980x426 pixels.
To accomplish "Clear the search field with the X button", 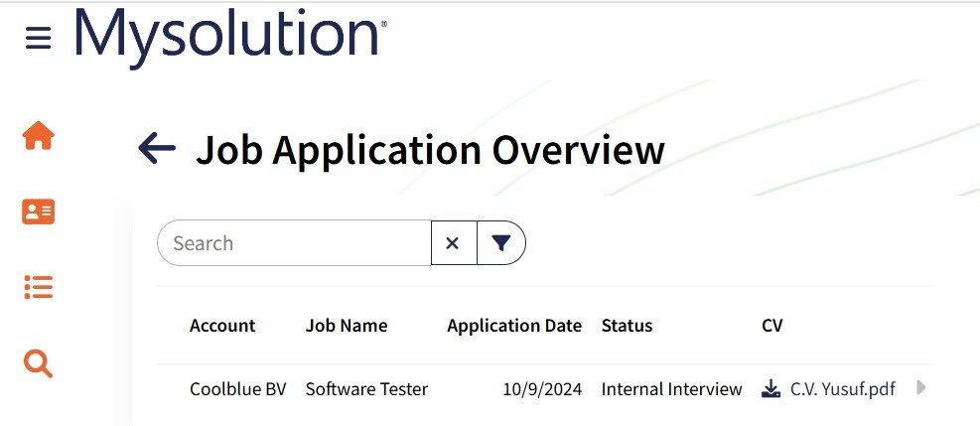I will click(453, 243).
